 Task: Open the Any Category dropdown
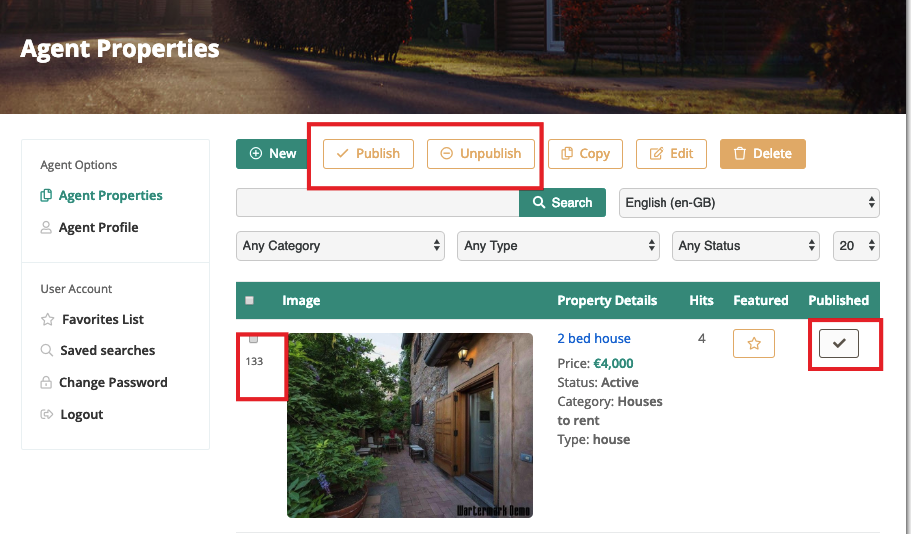341,245
